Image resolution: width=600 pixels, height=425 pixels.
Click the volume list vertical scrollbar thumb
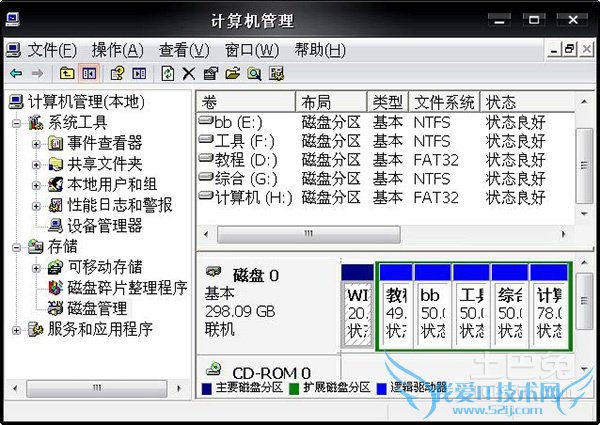click(584, 165)
